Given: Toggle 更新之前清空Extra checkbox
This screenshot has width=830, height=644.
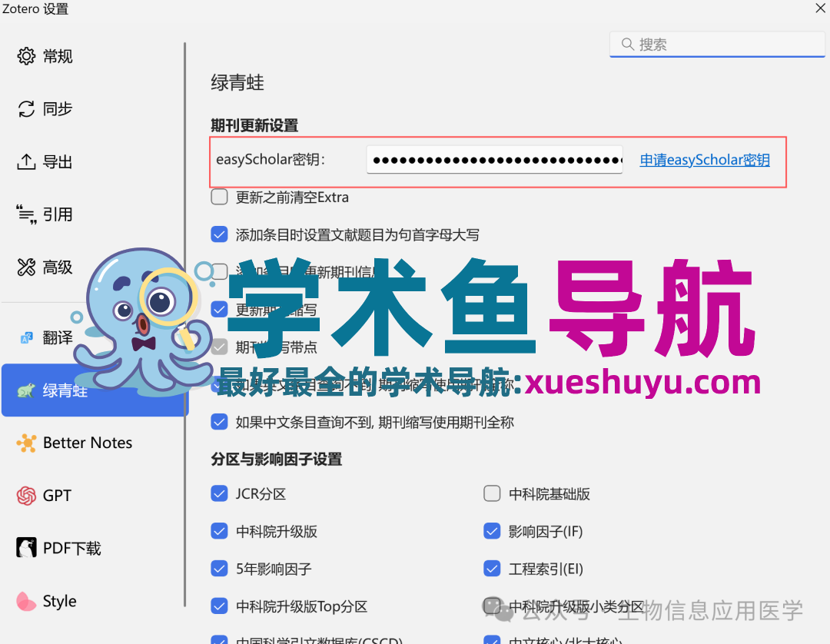Looking at the screenshot, I should (219, 197).
